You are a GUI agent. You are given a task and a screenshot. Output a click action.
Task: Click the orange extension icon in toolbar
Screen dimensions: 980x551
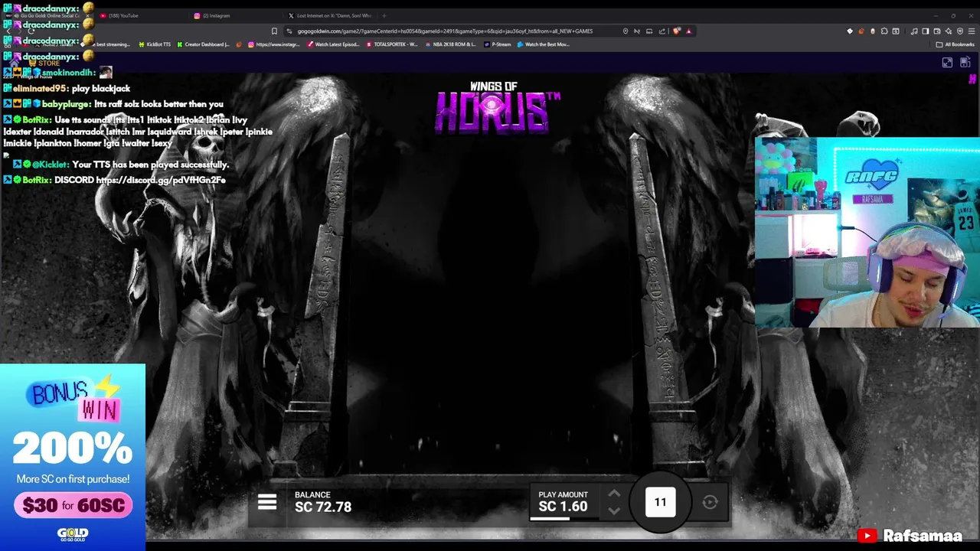coord(861,31)
